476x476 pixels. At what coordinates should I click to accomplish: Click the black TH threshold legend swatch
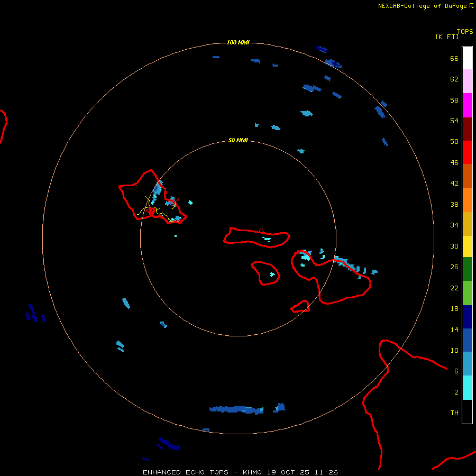467,411
